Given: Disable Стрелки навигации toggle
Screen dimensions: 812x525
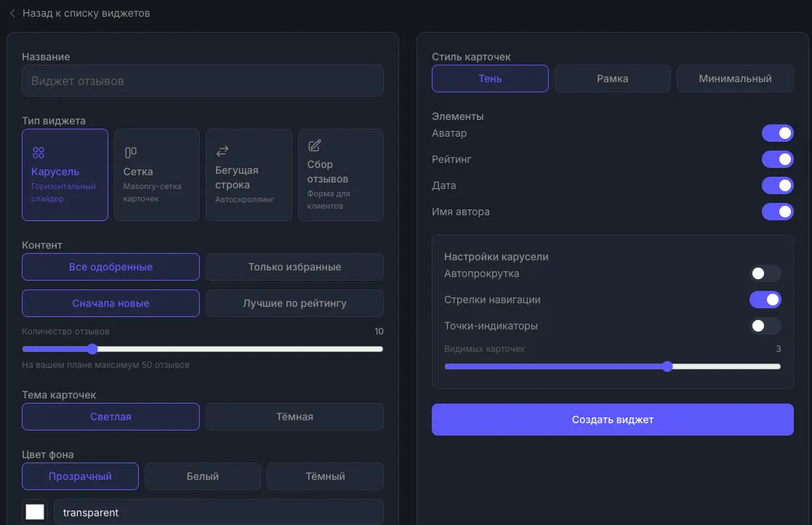Looking at the screenshot, I should coord(765,300).
